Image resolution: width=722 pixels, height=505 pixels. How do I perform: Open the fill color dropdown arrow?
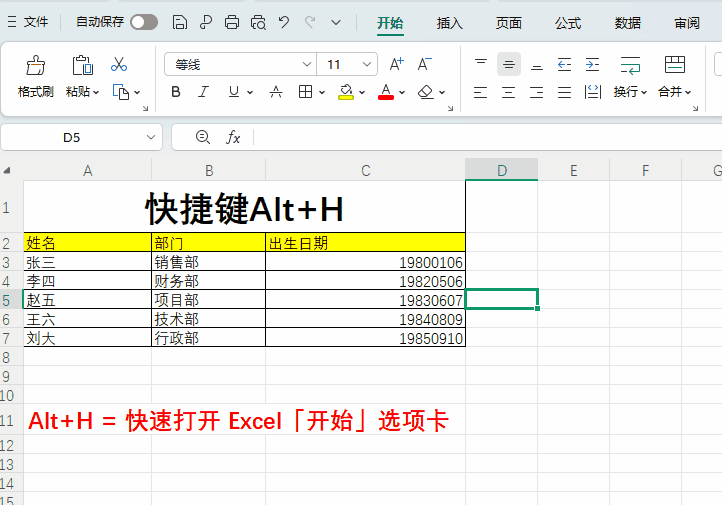point(362,93)
